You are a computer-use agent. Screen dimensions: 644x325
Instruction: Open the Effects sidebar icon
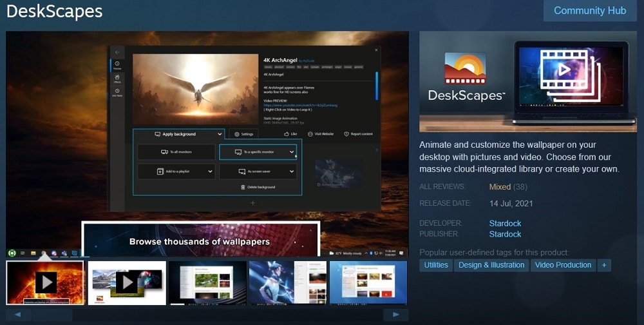pyautogui.click(x=117, y=79)
